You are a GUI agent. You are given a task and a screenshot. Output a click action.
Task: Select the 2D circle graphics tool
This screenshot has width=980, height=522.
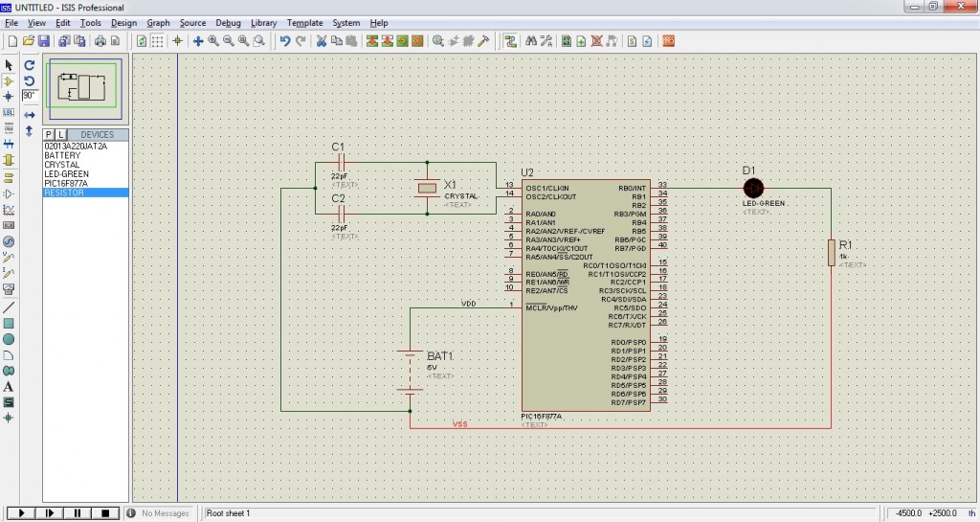point(9,339)
